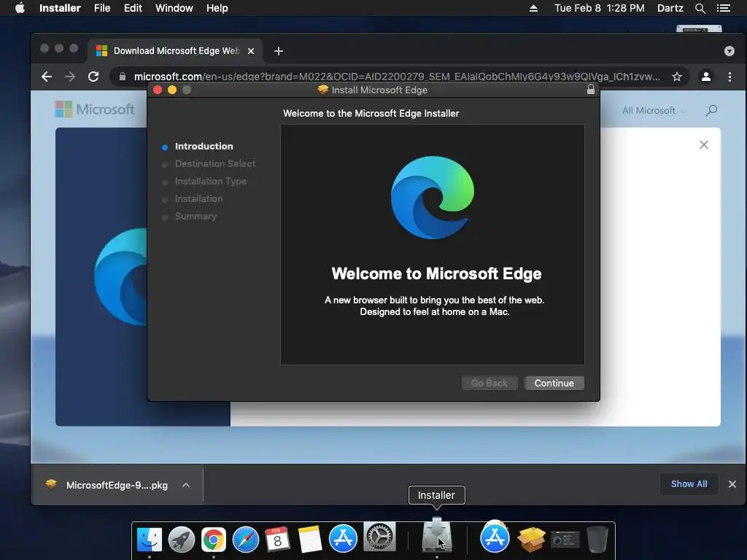The width and height of the screenshot is (747, 560).
Task: Go back in Chrome browser
Action: coord(46,77)
